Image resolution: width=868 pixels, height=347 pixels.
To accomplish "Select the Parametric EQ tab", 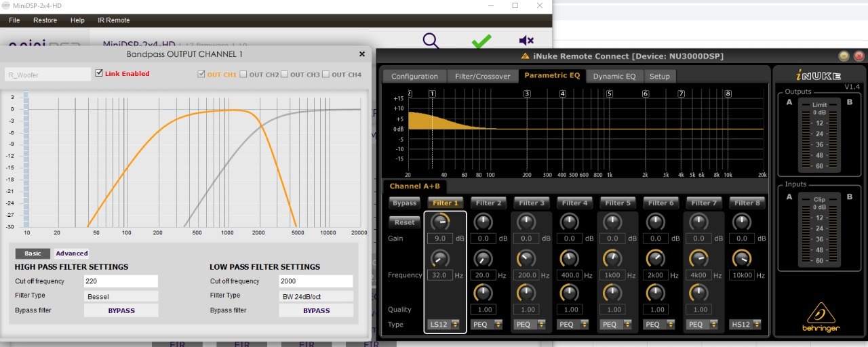I will pyautogui.click(x=552, y=76).
